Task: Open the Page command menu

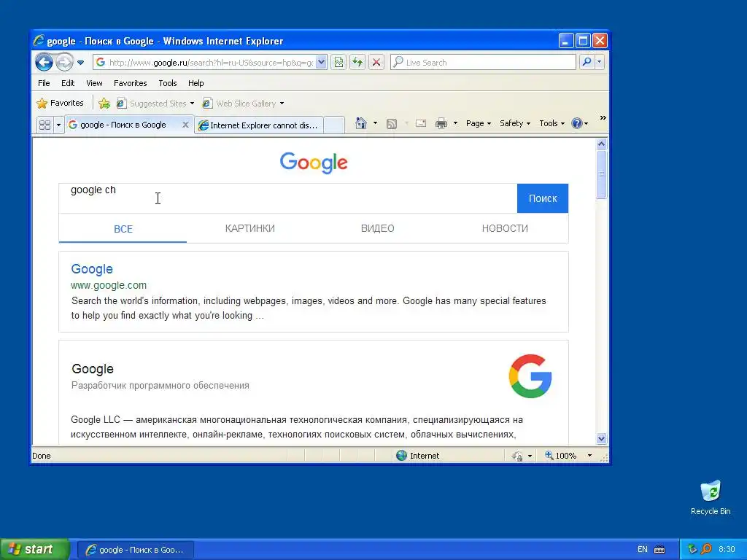Action: 479,123
